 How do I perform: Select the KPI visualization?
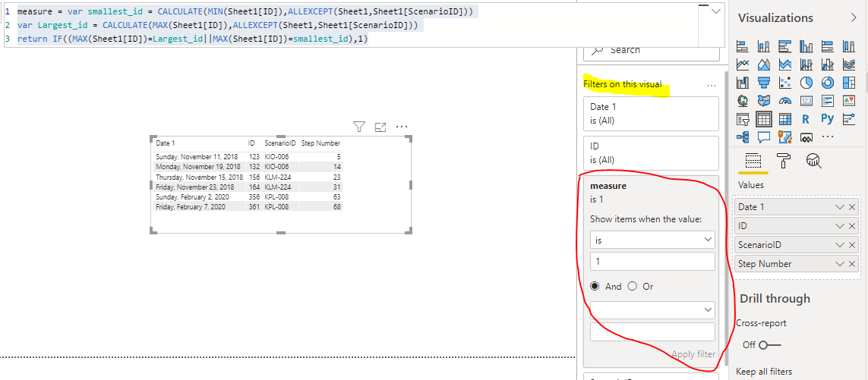click(848, 101)
